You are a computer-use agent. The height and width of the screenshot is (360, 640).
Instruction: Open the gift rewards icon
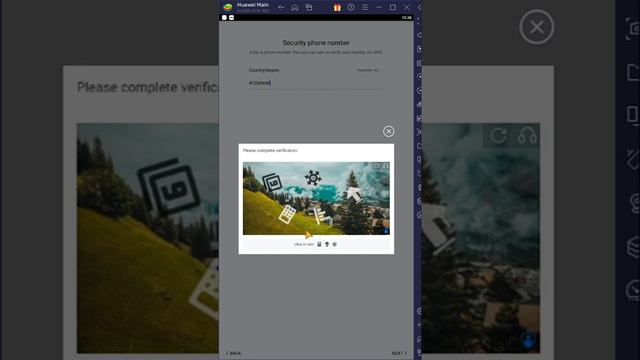click(337, 7)
